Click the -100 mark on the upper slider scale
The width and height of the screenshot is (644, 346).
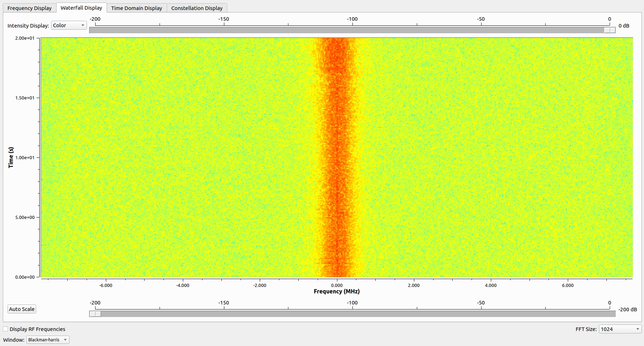coord(352,19)
